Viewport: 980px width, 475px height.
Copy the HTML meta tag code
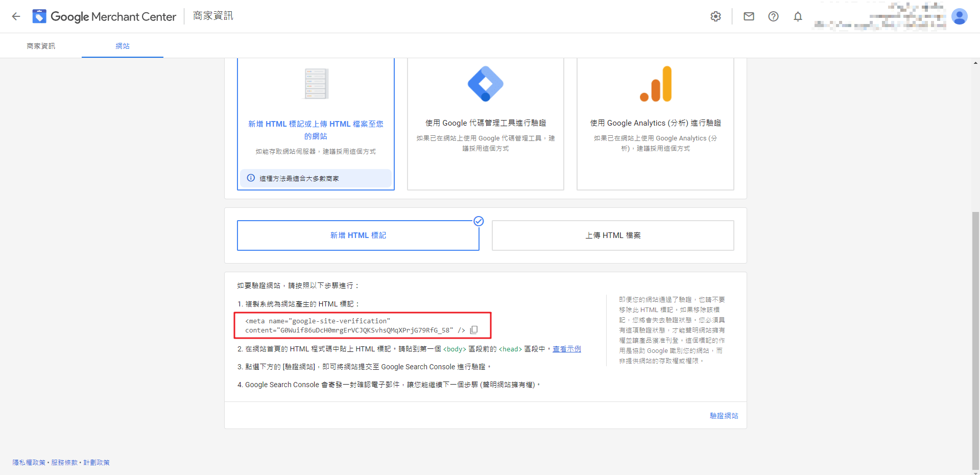pos(474,330)
